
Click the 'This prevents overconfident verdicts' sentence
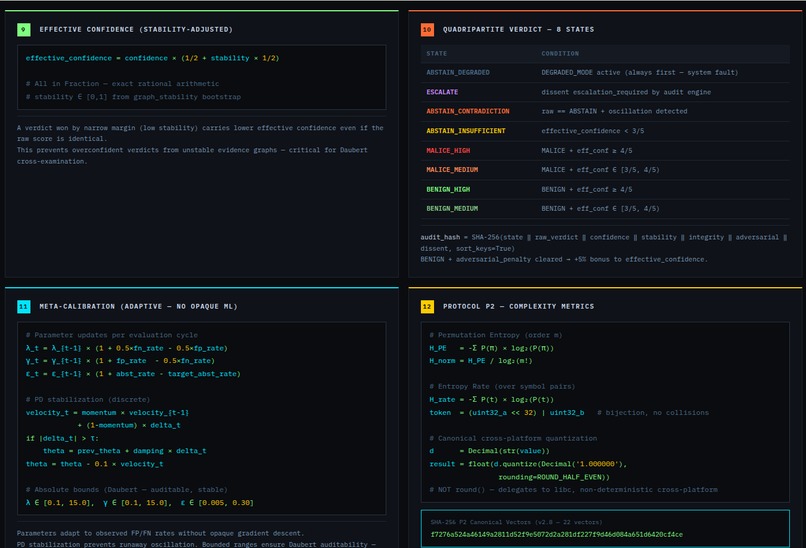[192, 156]
